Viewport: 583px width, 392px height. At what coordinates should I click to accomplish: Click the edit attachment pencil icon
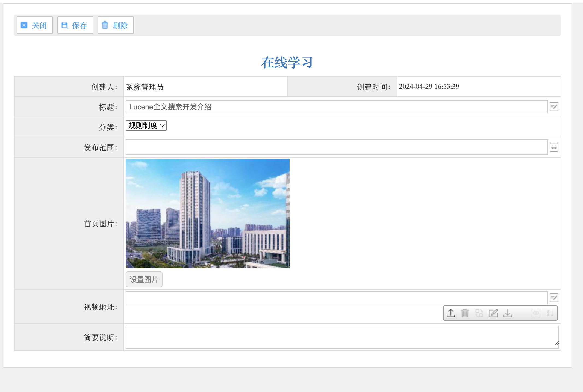[x=493, y=313]
